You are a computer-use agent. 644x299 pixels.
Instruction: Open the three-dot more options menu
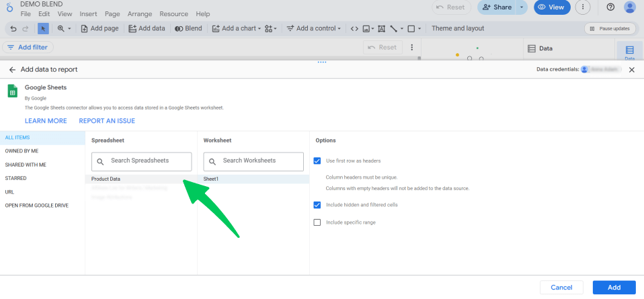pos(583,7)
